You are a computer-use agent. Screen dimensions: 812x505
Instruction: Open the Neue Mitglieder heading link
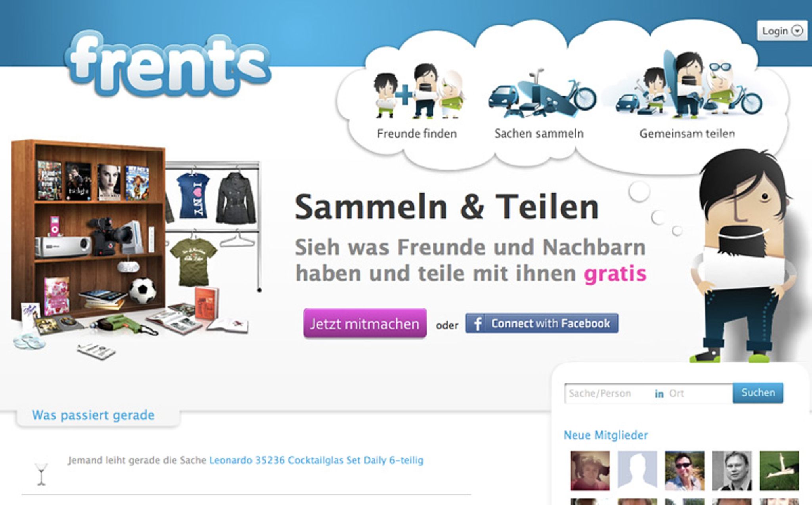(605, 435)
